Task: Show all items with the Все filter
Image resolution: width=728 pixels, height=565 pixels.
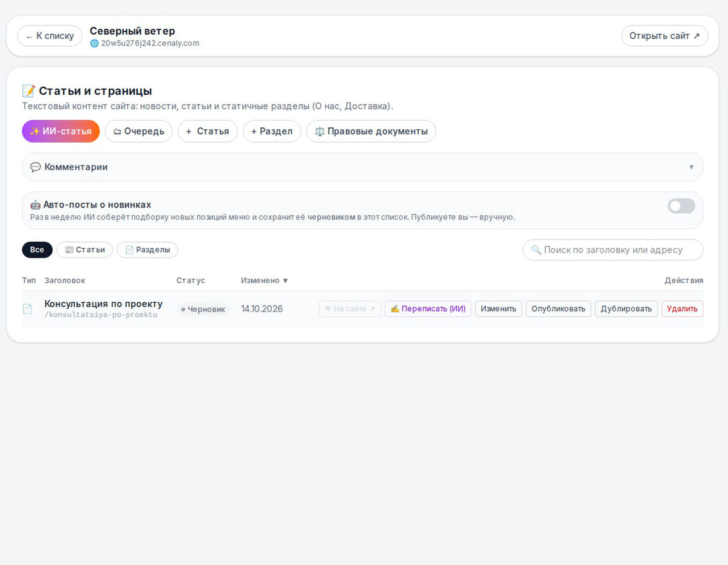Action: pyautogui.click(x=37, y=250)
